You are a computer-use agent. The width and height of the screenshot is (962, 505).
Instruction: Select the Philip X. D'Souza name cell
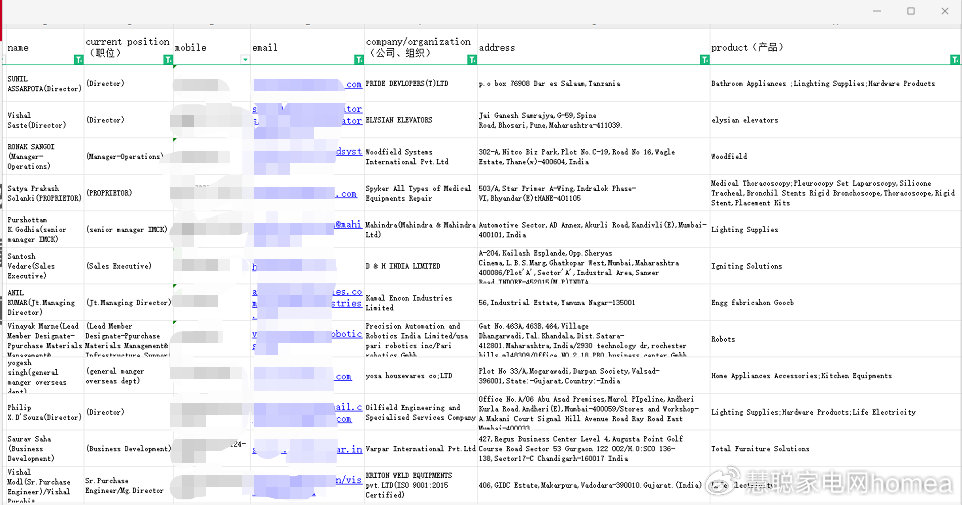point(45,412)
